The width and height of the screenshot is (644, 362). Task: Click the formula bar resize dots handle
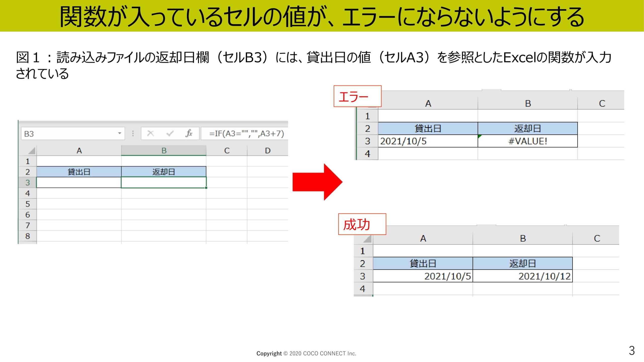pyautogui.click(x=133, y=133)
